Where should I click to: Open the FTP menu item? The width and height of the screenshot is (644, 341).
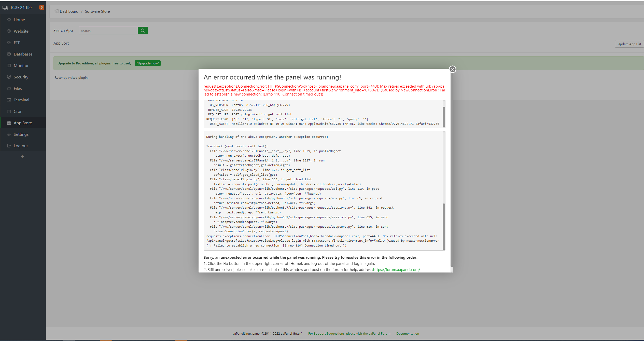coord(17,43)
